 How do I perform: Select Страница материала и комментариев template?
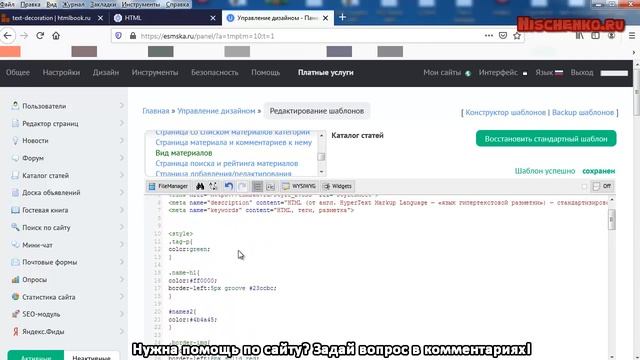(233, 142)
